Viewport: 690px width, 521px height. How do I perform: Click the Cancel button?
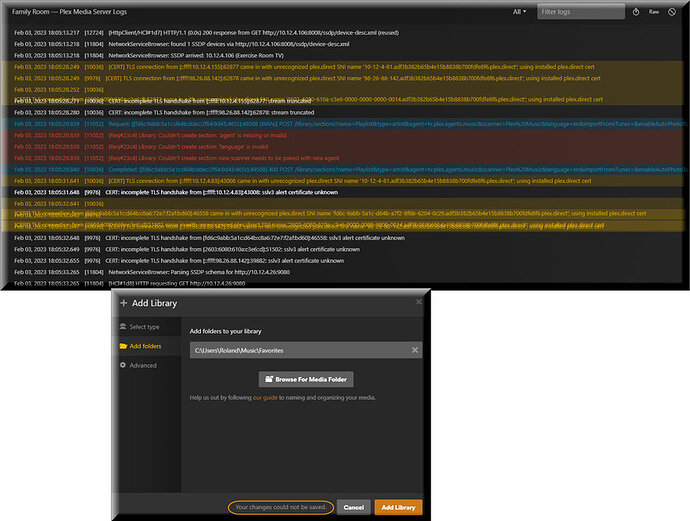pos(353,507)
